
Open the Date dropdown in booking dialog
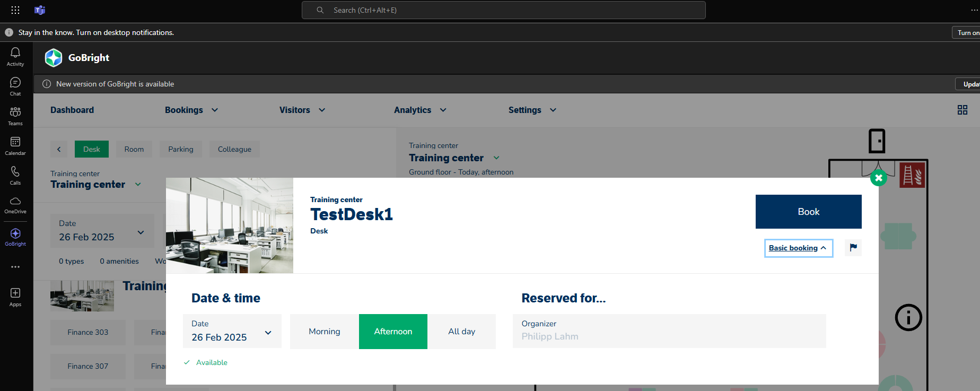tap(232, 332)
